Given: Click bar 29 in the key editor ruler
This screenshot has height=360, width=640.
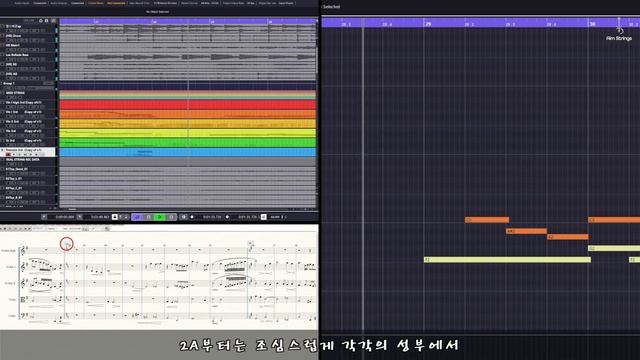Looking at the screenshot, I should pos(428,24).
